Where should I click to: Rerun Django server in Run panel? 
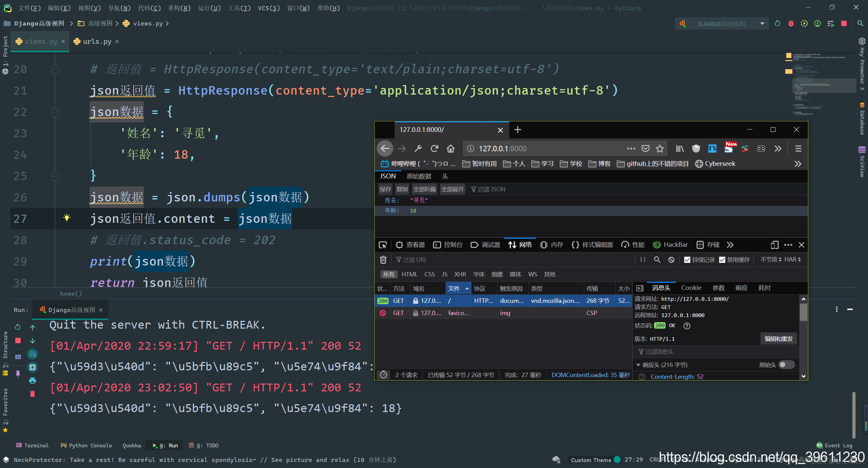(x=18, y=327)
